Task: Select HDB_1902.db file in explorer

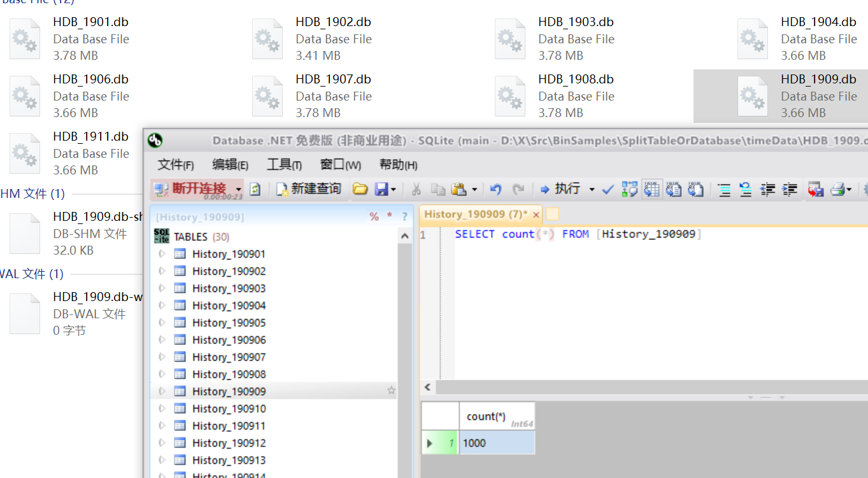Action: click(333, 39)
